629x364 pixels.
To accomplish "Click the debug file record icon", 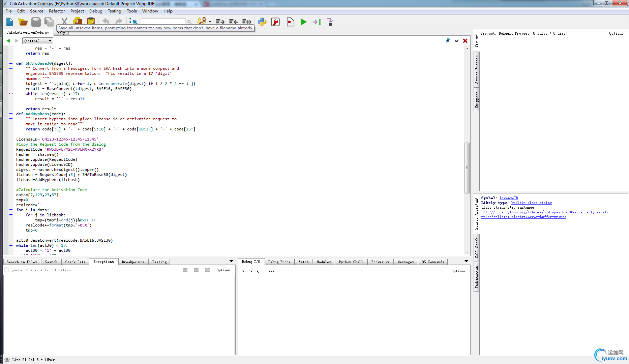I will [290, 22].
